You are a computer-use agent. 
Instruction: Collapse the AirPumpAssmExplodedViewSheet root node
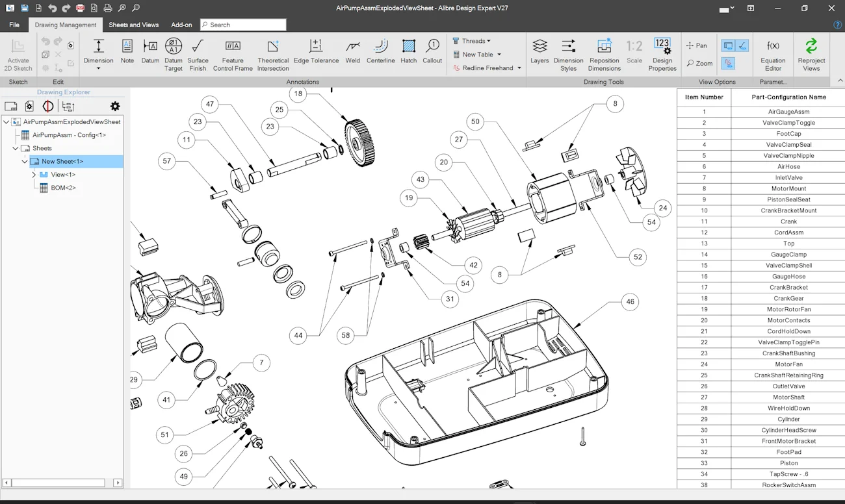pos(7,122)
